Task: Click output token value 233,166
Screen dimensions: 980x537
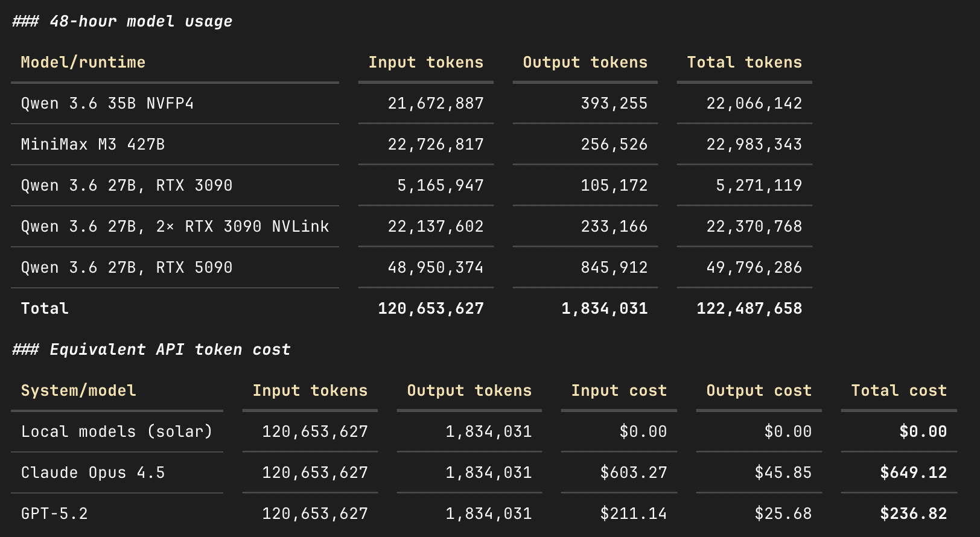Action: pyautogui.click(x=614, y=226)
